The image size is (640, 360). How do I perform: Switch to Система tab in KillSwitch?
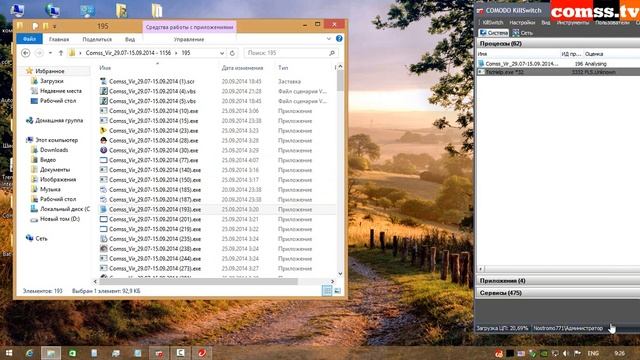click(493, 33)
